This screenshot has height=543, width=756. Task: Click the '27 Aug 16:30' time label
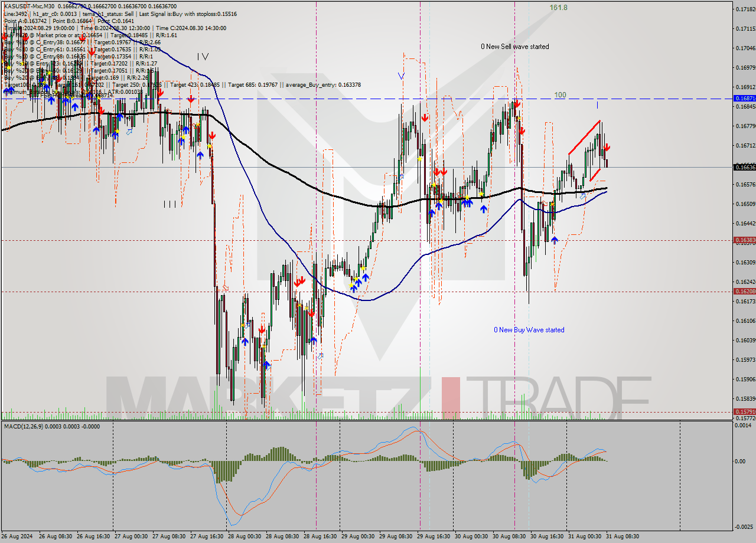(x=208, y=537)
